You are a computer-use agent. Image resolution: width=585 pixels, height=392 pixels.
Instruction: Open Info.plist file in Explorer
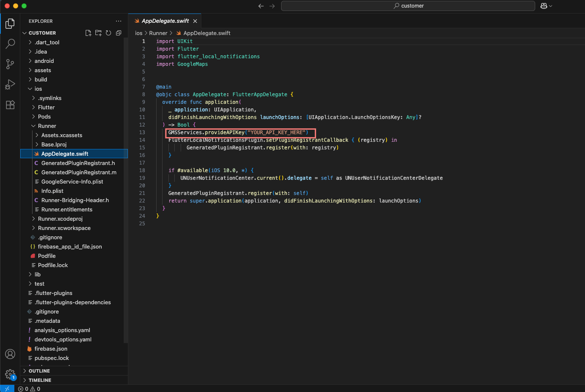click(x=52, y=191)
